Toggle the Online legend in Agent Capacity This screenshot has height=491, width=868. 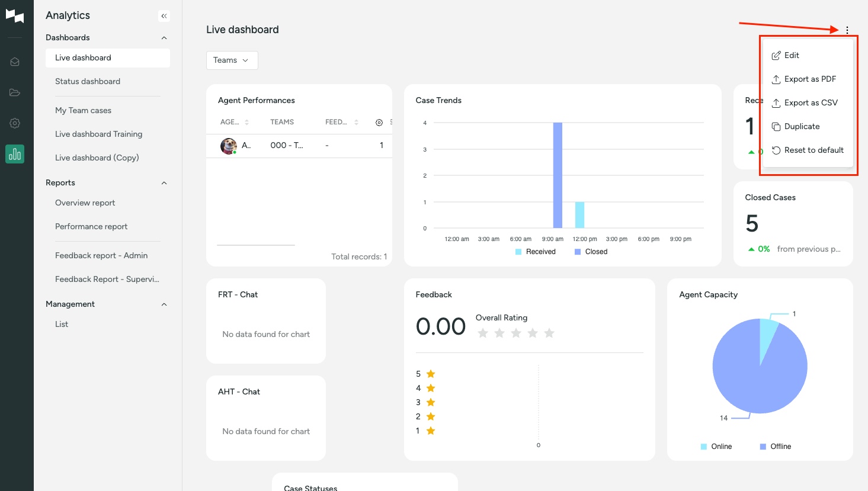(716, 447)
